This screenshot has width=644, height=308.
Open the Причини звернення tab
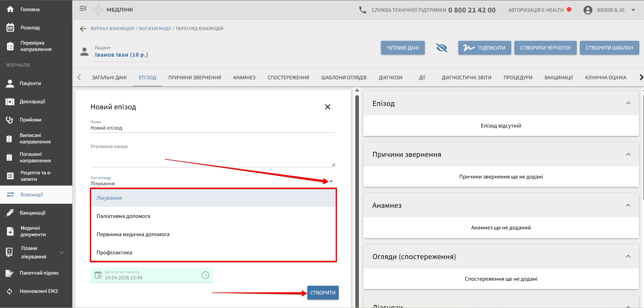coord(195,78)
